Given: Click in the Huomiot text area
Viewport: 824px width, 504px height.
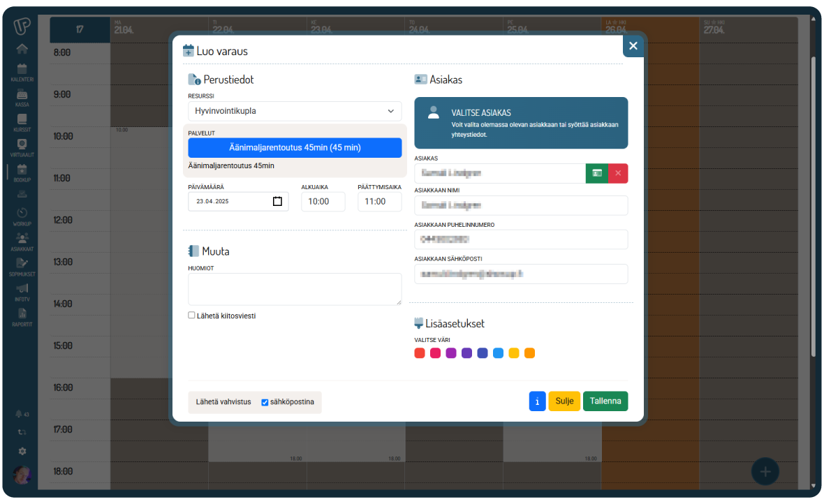Looking at the screenshot, I should pyautogui.click(x=295, y=289).
